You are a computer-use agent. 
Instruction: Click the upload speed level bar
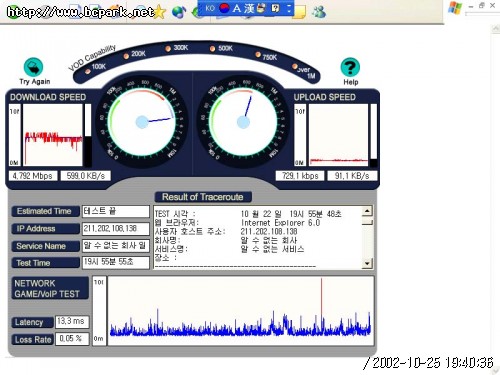(x=374, y=135)
